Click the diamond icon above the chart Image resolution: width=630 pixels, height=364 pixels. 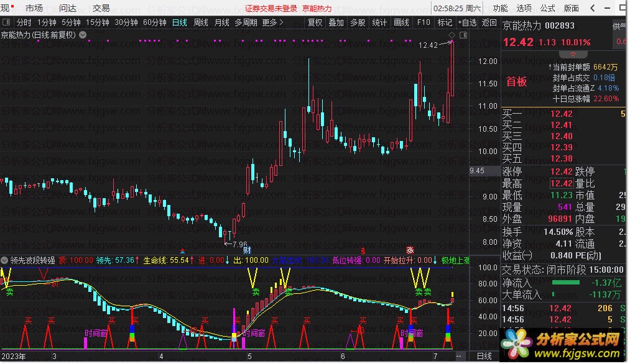pos(452,35)
